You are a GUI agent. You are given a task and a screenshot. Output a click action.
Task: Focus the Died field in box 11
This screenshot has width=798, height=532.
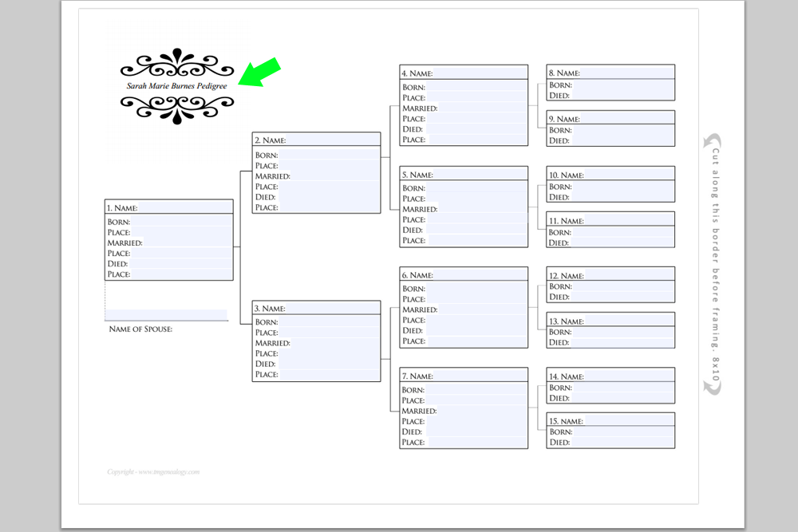622,242
